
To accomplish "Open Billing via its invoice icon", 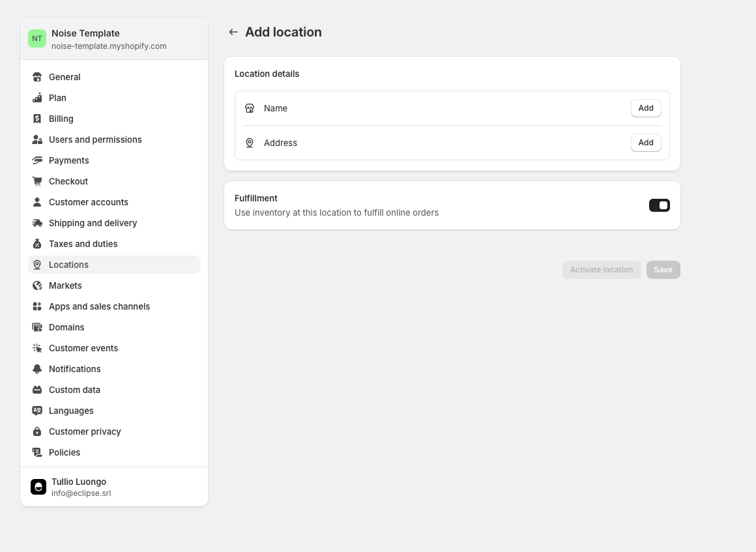I will coord(37,119).
